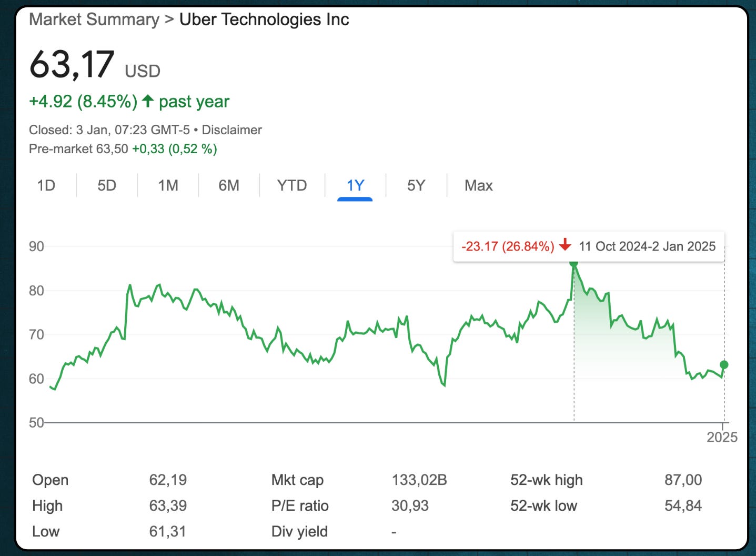Click the P/E ratio label

tap(300, 505)
